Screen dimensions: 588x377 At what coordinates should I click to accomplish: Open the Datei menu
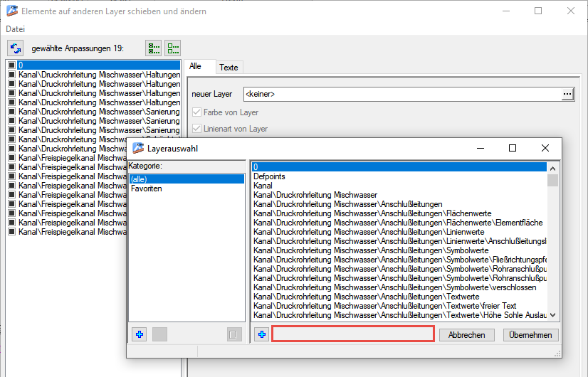click(15, 29)
